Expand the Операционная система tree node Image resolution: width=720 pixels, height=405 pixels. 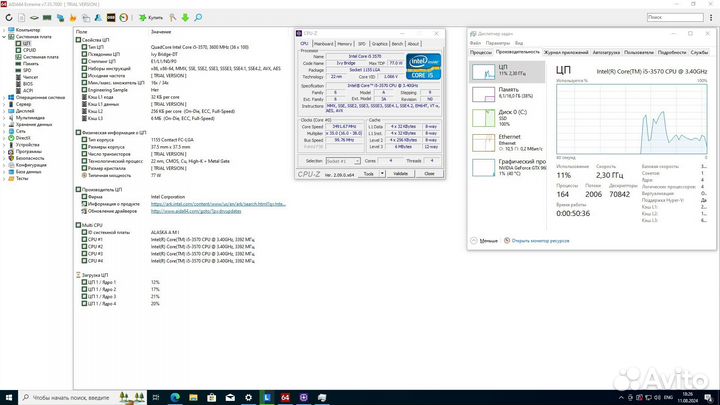point(4,97)
